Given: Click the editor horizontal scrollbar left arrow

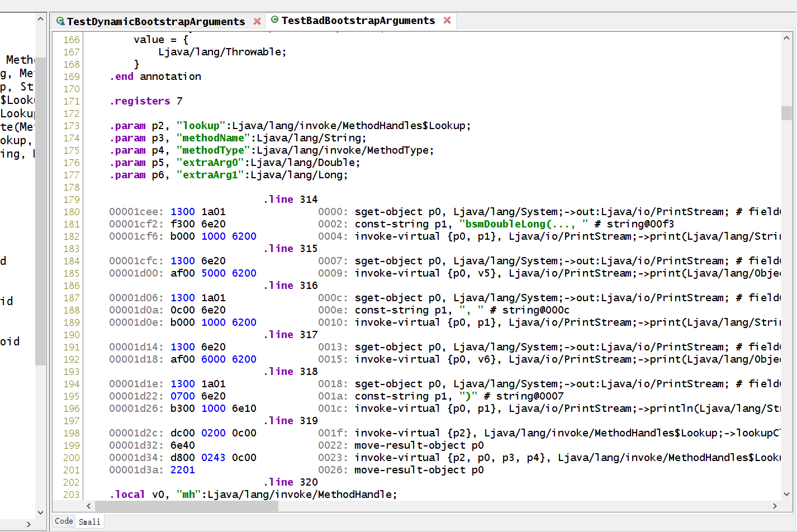Looking at the screenshot, I should [x=88, y=506].
